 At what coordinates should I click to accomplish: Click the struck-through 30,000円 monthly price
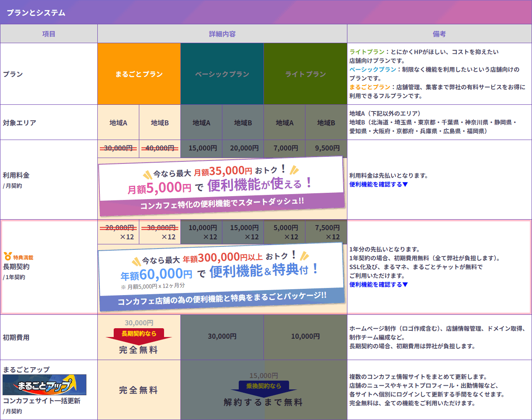118,148
